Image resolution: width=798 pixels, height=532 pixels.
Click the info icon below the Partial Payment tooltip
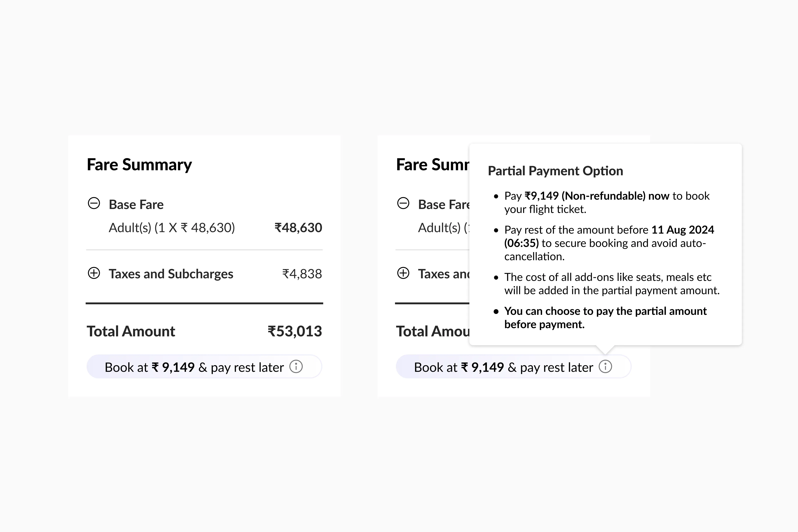click(605, 366)
